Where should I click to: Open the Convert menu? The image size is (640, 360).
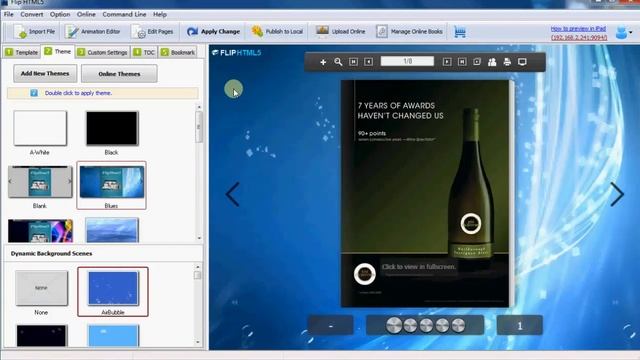point(32,14)
